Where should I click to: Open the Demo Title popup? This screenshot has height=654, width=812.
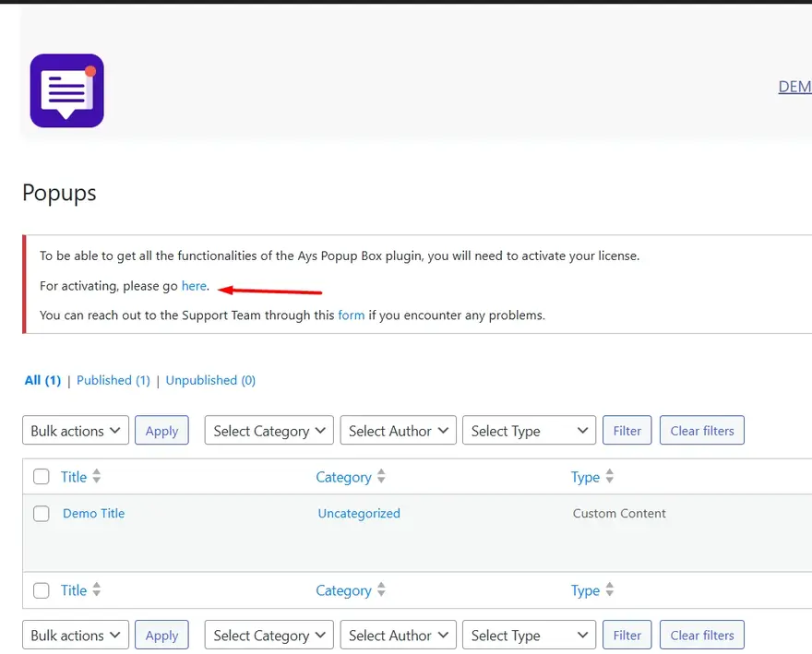[x=93, y=514]
